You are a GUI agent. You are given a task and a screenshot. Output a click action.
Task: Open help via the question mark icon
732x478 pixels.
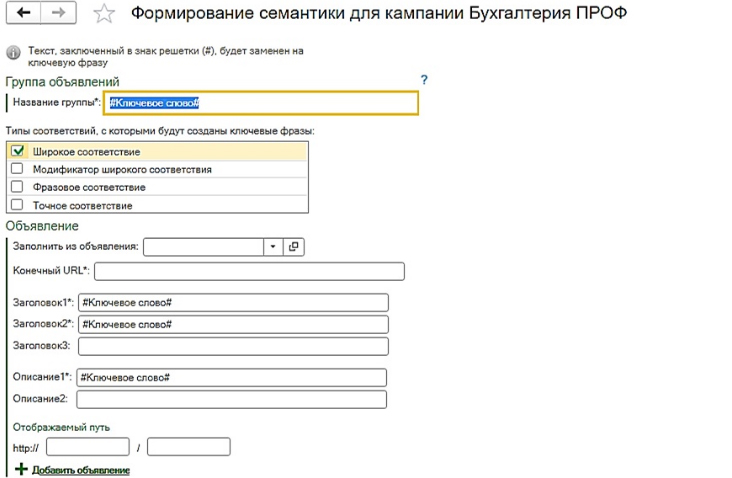pos(424,80)
